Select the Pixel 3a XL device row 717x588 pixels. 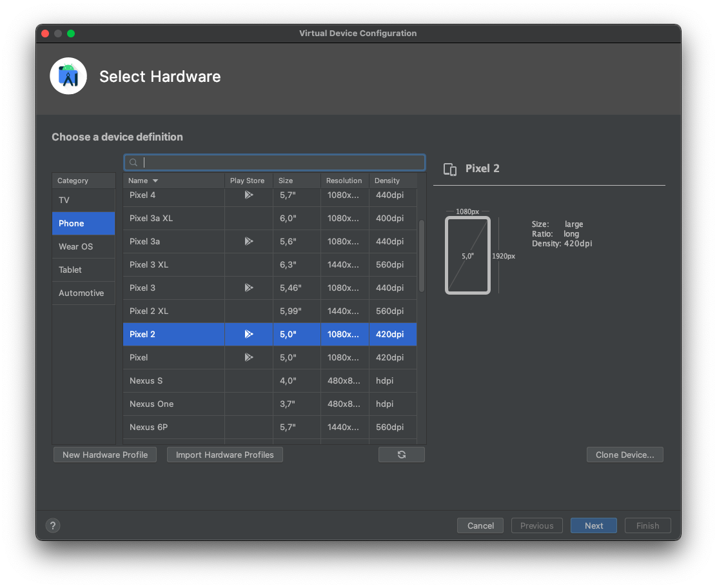tap(270, 219)
